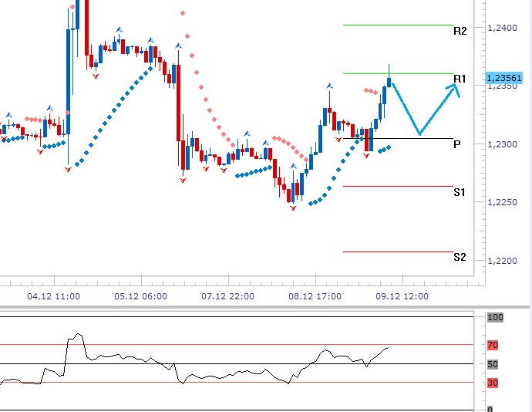Select the S2 support level label
This screenshot has height=412, width=532.
point(460,257)
